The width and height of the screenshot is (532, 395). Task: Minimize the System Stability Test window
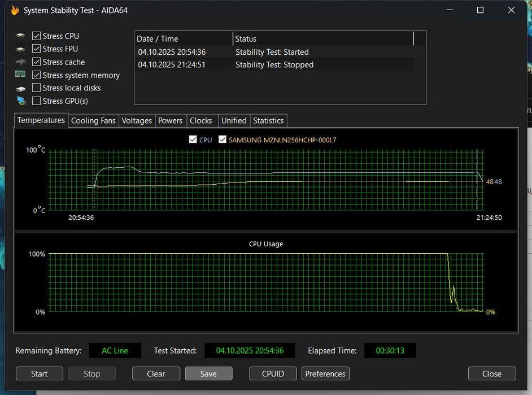click(x=450, y=10)
